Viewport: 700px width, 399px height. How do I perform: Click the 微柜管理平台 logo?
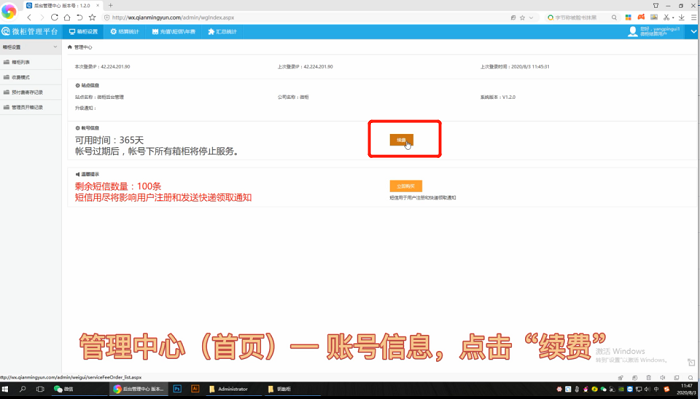click(x=30, y=32)
